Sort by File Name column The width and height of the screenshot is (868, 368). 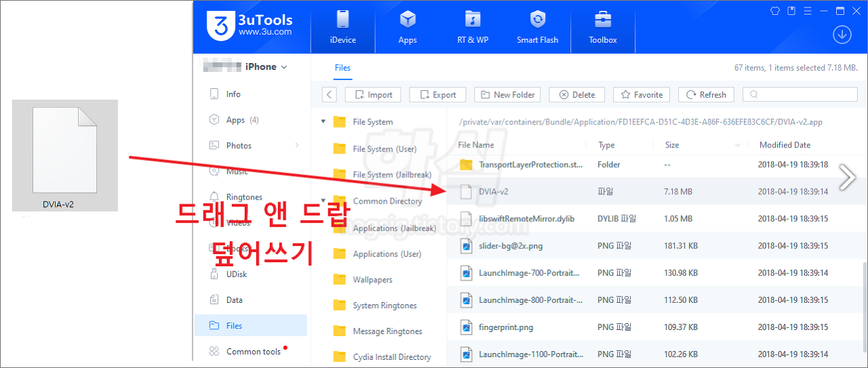coord(476,145)
